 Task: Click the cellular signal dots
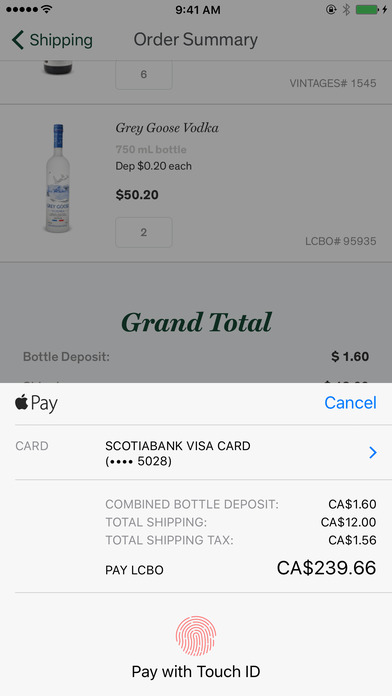tap(22, 9)
